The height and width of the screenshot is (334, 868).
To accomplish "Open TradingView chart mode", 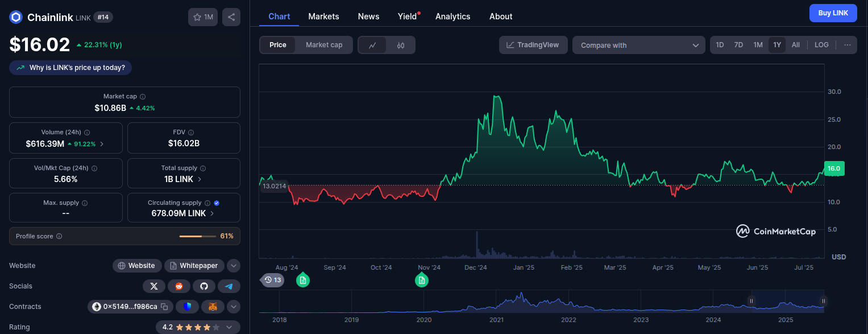I will tap(533, 45).
